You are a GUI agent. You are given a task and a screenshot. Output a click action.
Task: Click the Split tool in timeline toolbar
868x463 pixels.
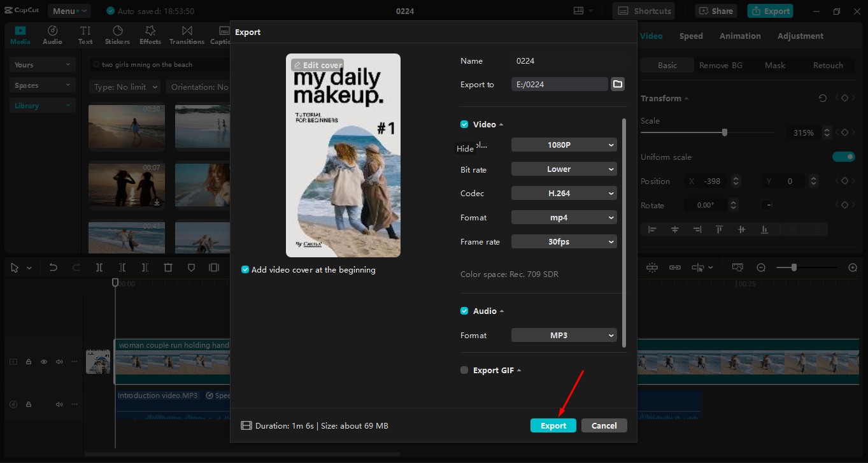(99, 267)
